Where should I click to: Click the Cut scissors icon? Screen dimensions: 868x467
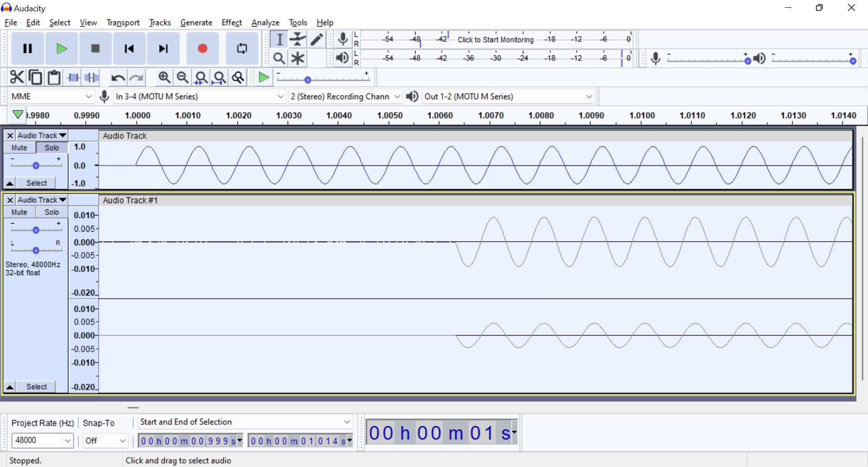pos(17,77)
